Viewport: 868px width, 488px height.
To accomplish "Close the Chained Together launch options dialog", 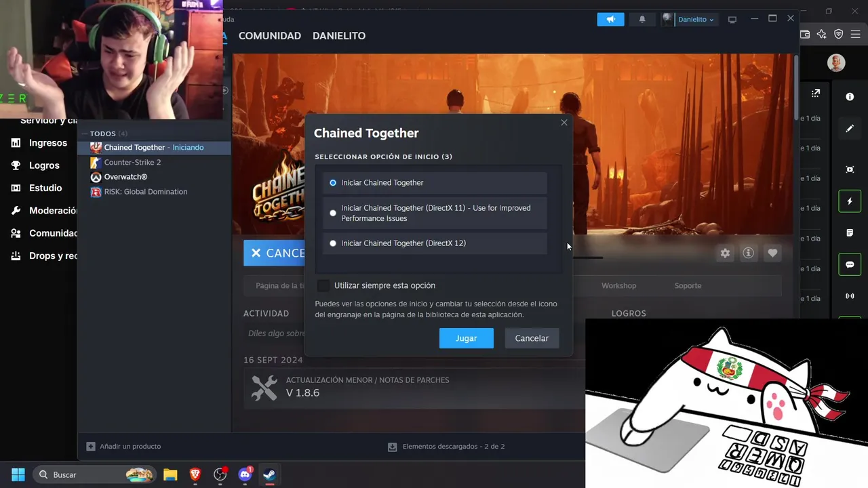I will click(x=564, y=123).
